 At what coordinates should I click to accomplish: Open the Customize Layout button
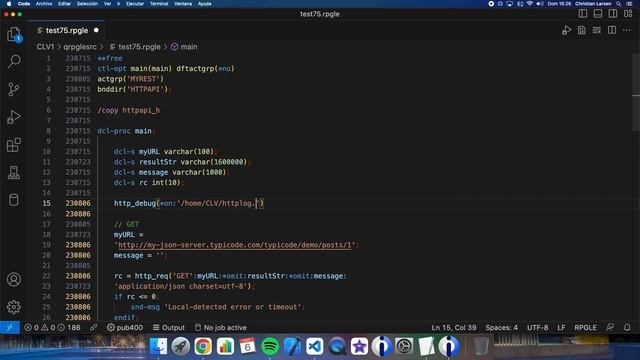[628, 13]
